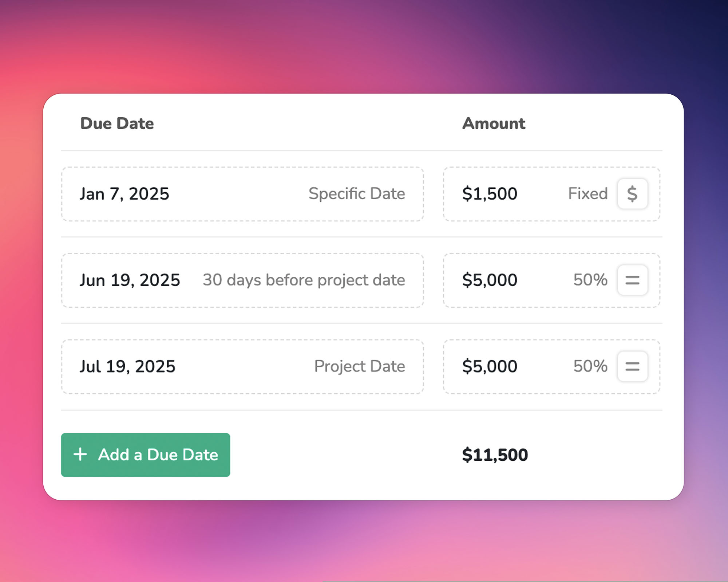Edit the $1,500 amount field

(490, 194)
